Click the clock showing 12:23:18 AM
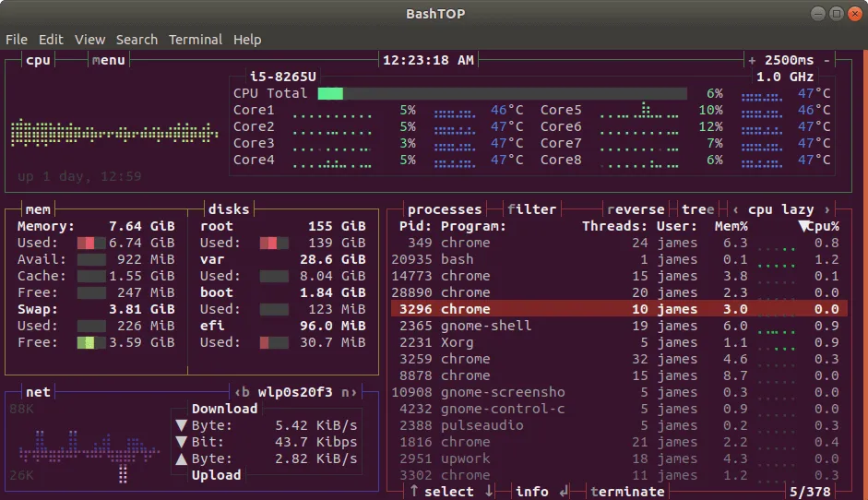Screen dimensions: 868x500 tap(428, 60)
